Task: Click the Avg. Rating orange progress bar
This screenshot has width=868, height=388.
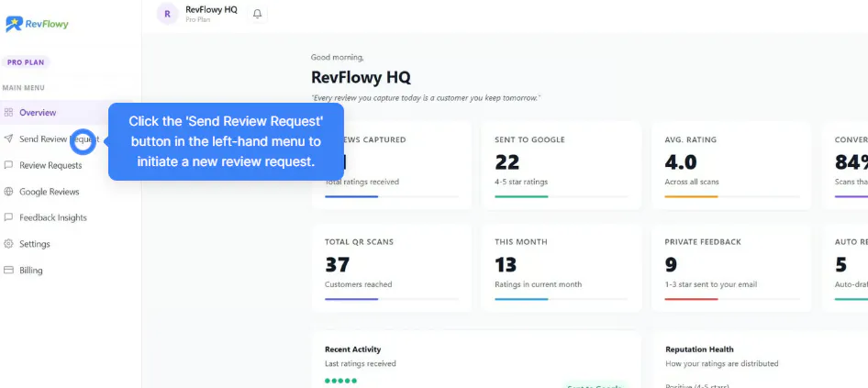Action: [x=732, y=196]
